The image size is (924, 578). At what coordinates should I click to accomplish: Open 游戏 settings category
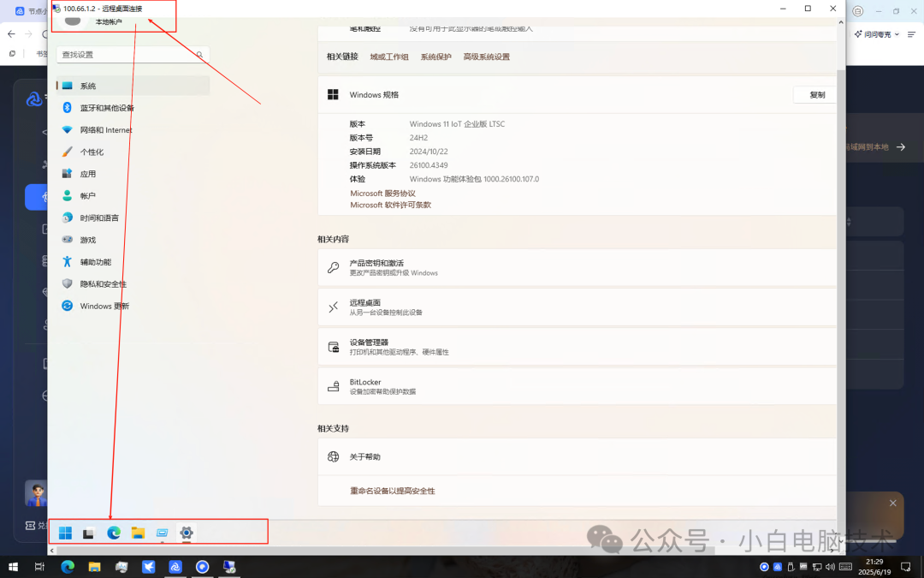pos(133,240)
